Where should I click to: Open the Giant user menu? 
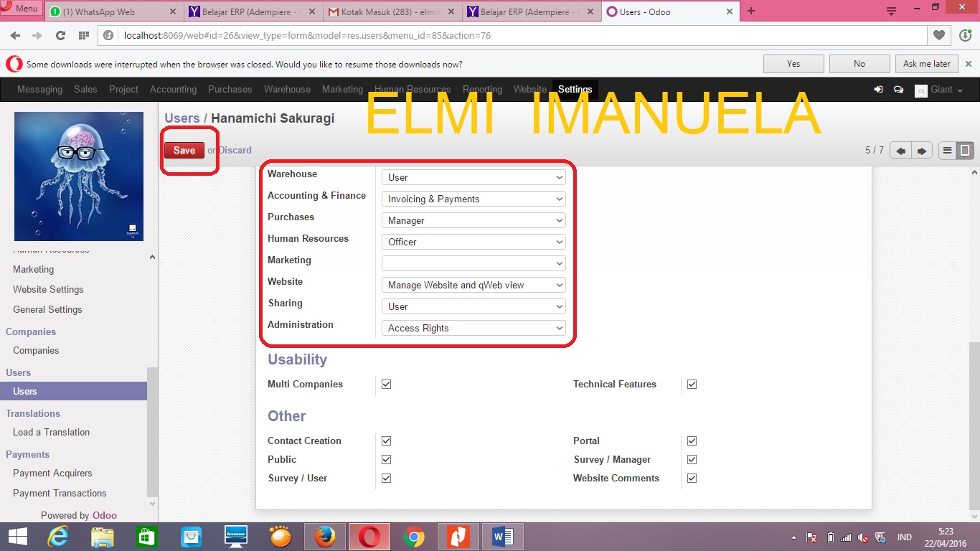[939, 90]
